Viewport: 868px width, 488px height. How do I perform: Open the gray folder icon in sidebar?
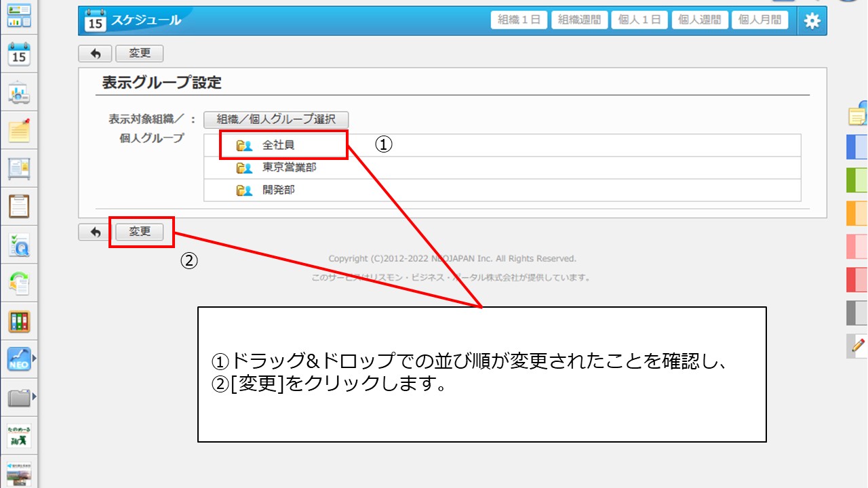[19, 398]
